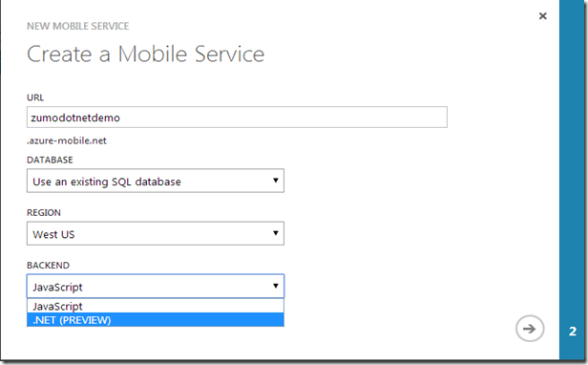Click the .azure-mobile.net domain suffix text
The width and height of the screenshot is (588, 365).
coord(67,140)
